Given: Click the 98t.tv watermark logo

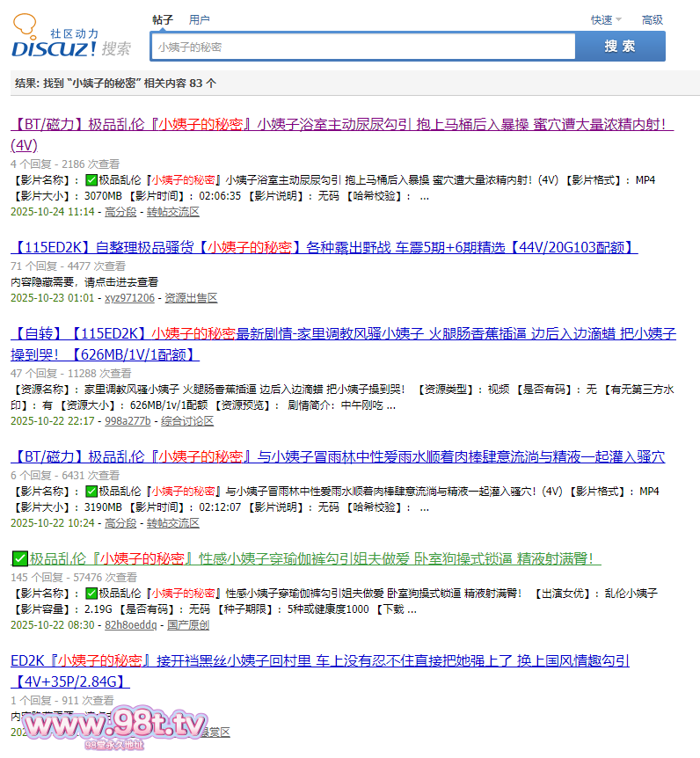Looking at the screenshot, I should [114, 725].
